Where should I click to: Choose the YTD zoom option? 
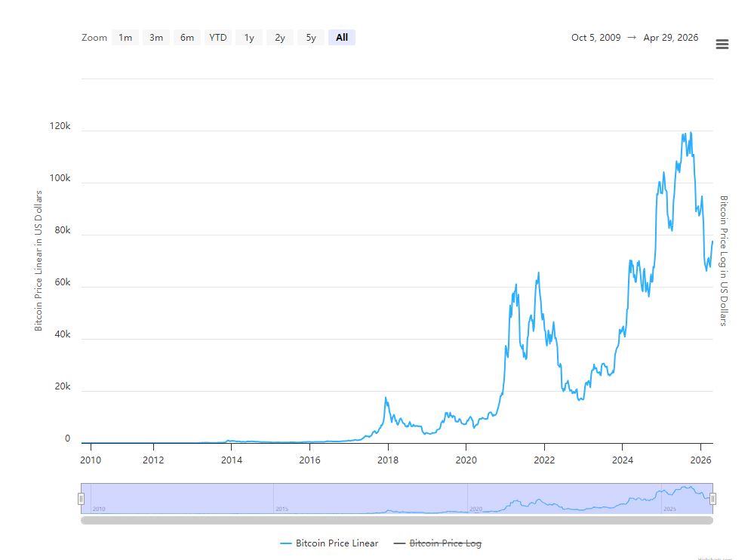(218, 38)
